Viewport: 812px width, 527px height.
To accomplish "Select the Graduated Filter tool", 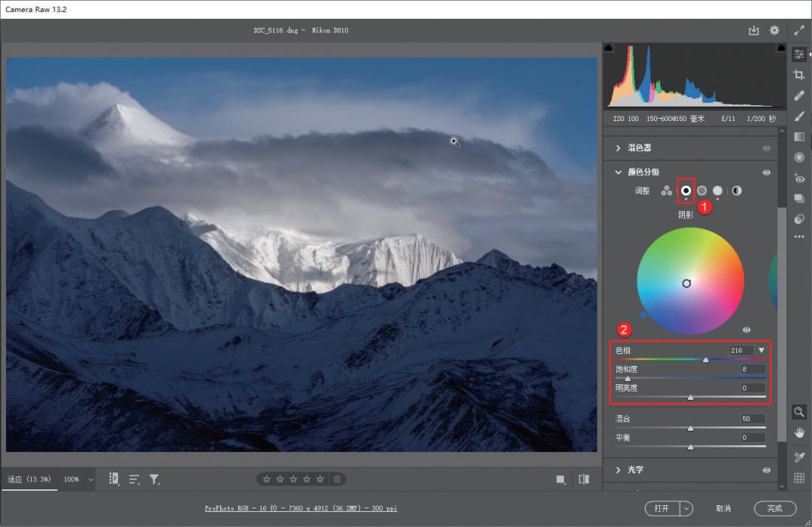I will tap(799, 137).
